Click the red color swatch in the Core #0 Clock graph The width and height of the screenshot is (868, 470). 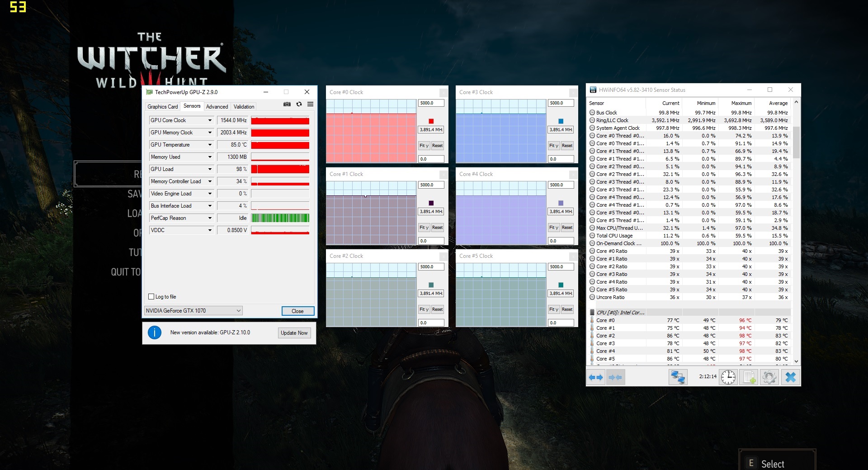click(431, 121)
